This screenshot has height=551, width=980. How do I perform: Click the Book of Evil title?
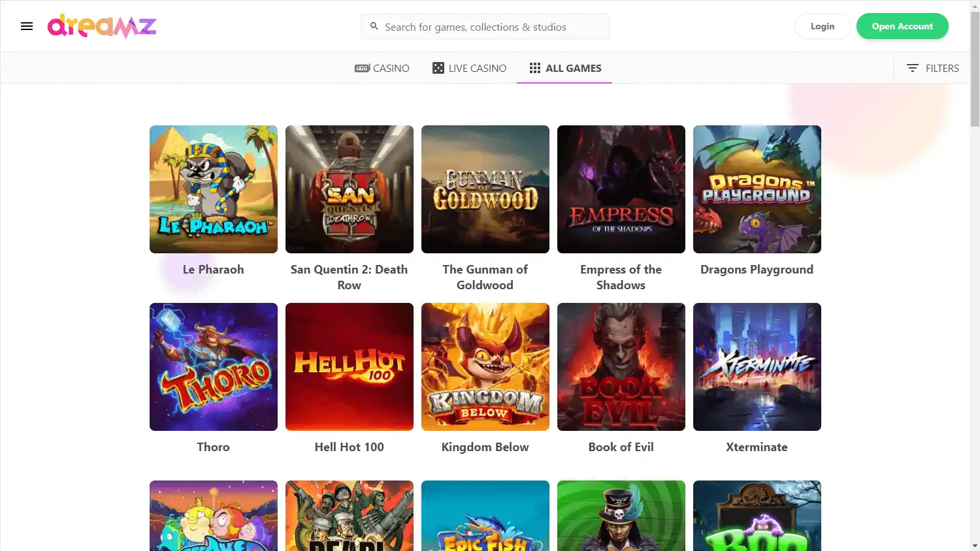tap(621, 447)
